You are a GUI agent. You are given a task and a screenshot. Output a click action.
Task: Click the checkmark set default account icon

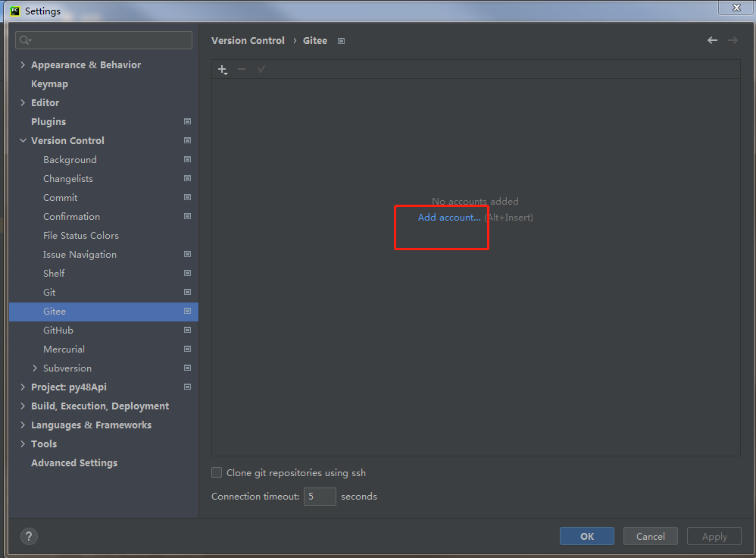click(x=261, y=70)
